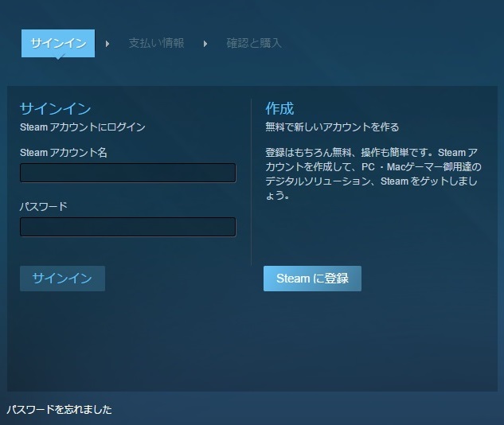Click the Steam アカウントにログイン subtitle
504x425 pixels.
[x=83, y=127]
